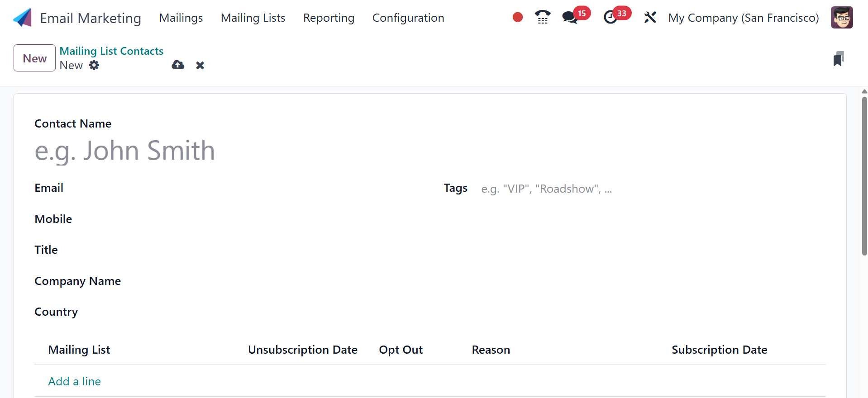The image size is (868, 398).
Task: Click the cloud upload save icon
Action: pyautogui.click(x=178, y=65)
